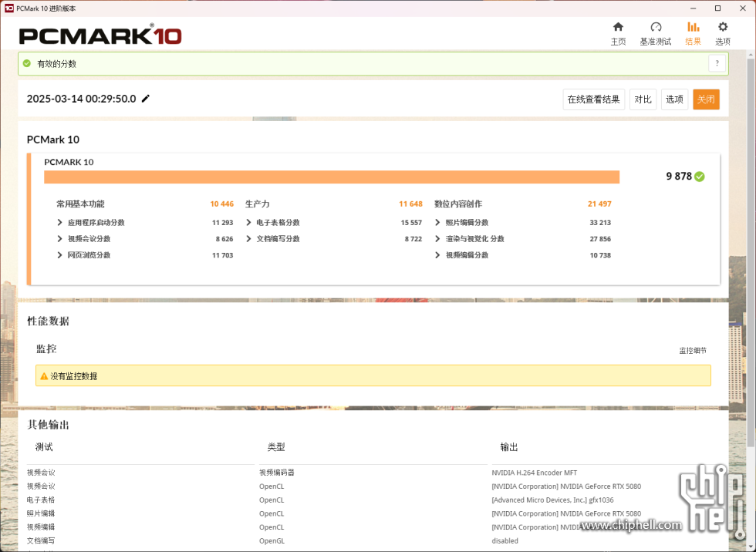Click the disabled output value
756x552 pixels.
tap(505, 541)
